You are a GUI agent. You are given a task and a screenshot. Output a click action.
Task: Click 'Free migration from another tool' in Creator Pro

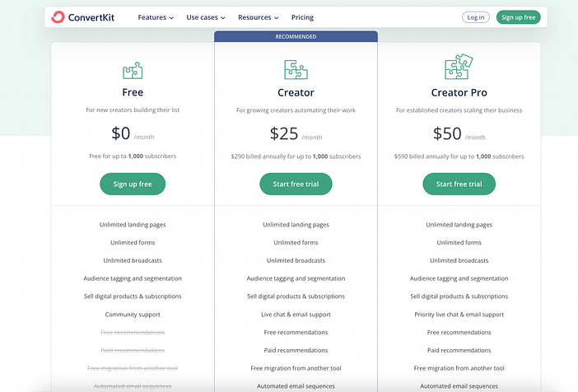459,368
